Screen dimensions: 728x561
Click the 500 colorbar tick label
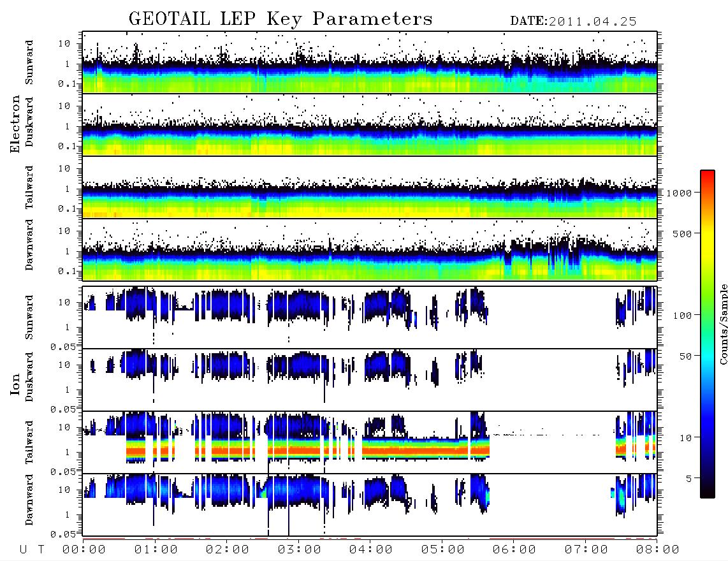682,234
